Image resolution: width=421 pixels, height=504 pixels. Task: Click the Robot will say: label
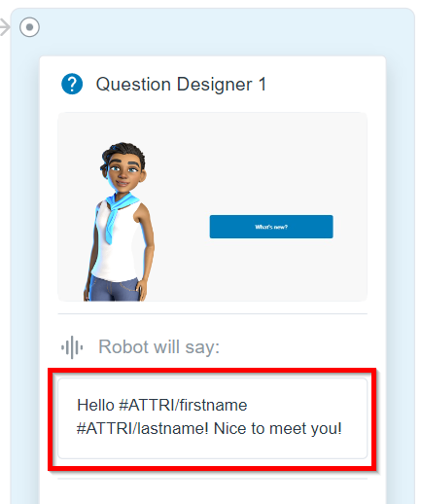[x=159, y=346]
